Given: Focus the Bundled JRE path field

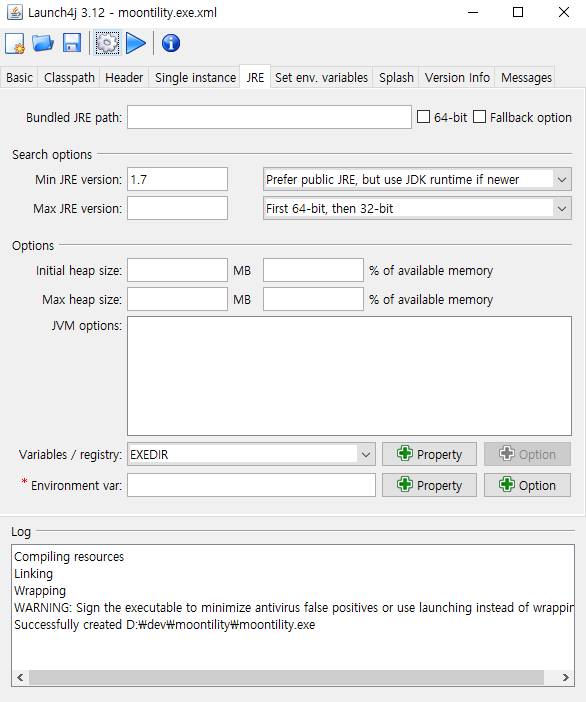Looking at the screenshot, I should click(269, 117).
